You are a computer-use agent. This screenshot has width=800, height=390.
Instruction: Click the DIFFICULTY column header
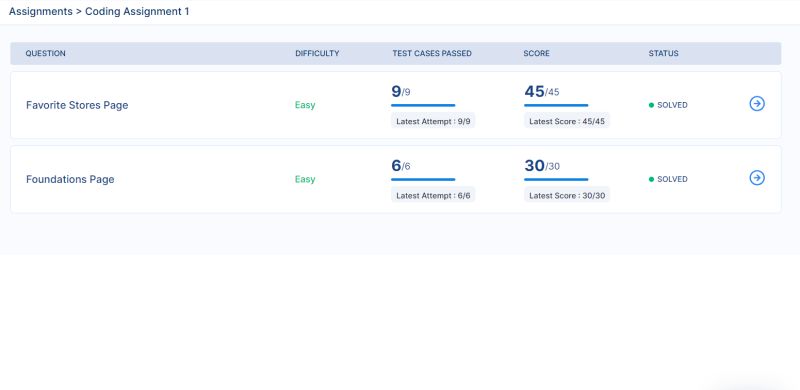coord(317,53)
